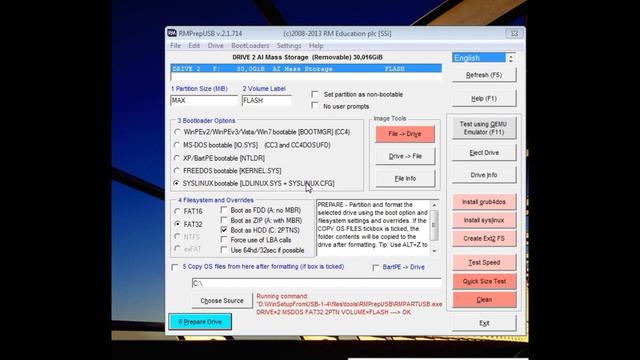Screen dimensions: 640x360
Task: Click the C:\ source path field
Action: [316, 283]
